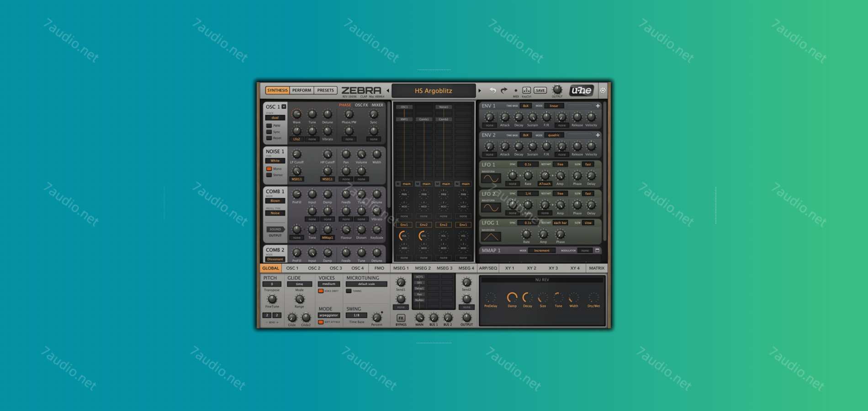Click the Swing Time Base '1/8' field
This screenshot has height=411, width=868.
pos(356,315)
